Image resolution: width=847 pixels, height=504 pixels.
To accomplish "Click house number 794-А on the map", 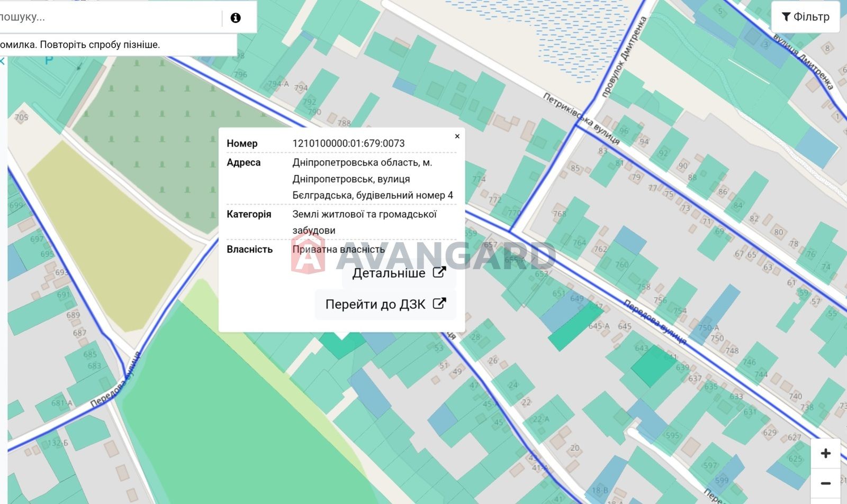I will (x=278, y=84).
